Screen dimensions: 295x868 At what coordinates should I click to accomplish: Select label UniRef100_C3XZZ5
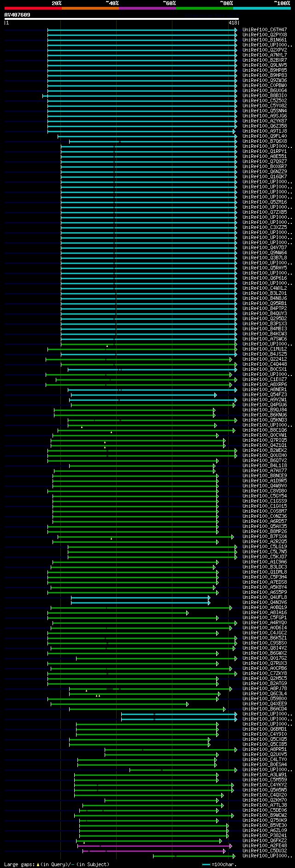[x=265, y=227]
